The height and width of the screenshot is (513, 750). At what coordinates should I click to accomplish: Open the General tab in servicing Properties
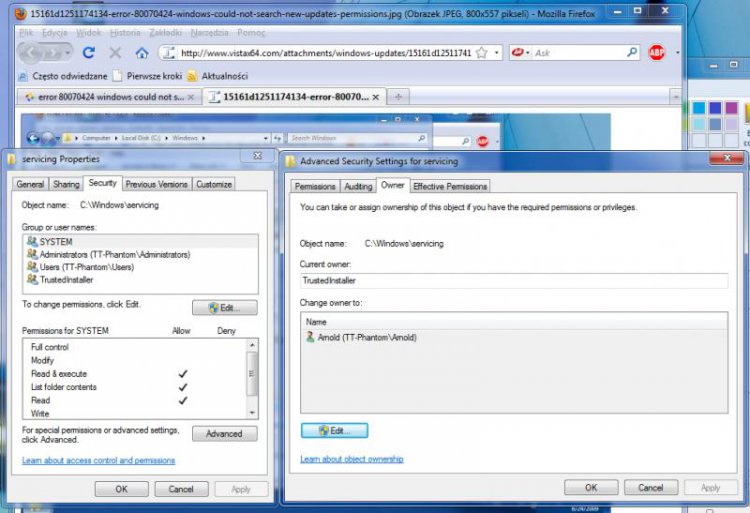[30, 184]
